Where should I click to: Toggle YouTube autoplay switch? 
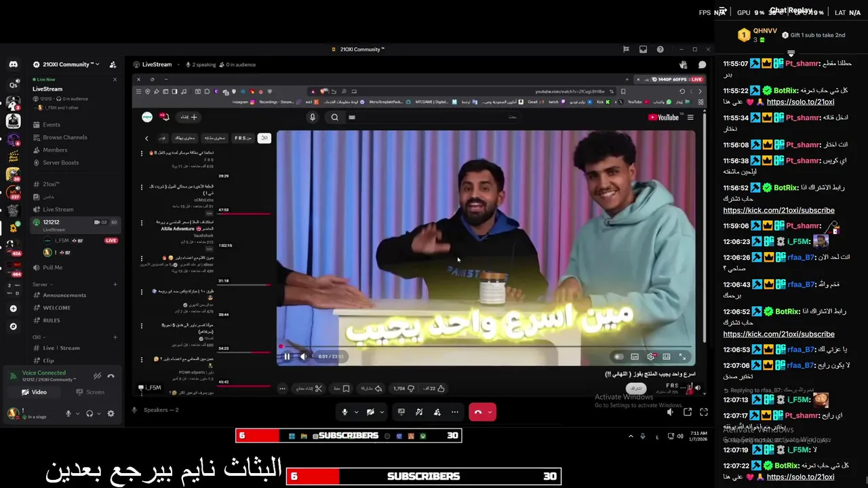pos(618,357)
